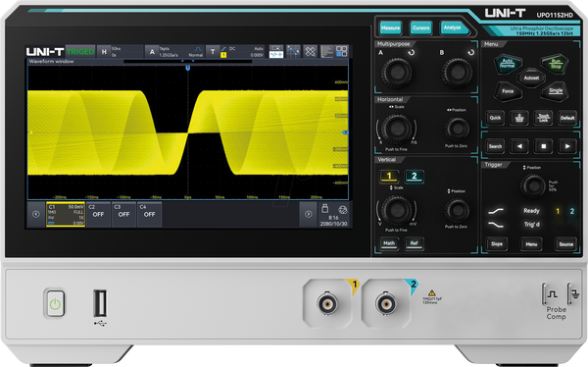Click the Multipurpose A knob

pyautogui.click(x=396, y=72)
